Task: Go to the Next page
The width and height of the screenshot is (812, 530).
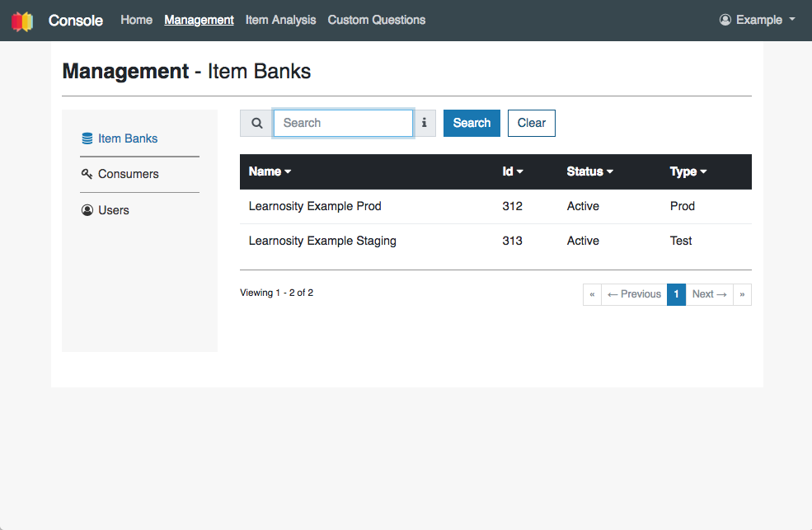Action: click(x=709, y=294)
